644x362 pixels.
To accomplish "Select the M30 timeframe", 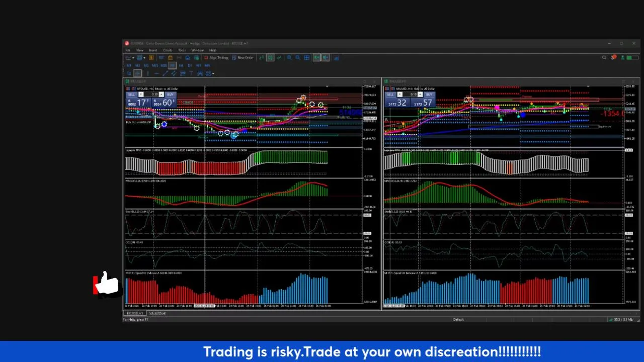I will click(x=164, y=65).
